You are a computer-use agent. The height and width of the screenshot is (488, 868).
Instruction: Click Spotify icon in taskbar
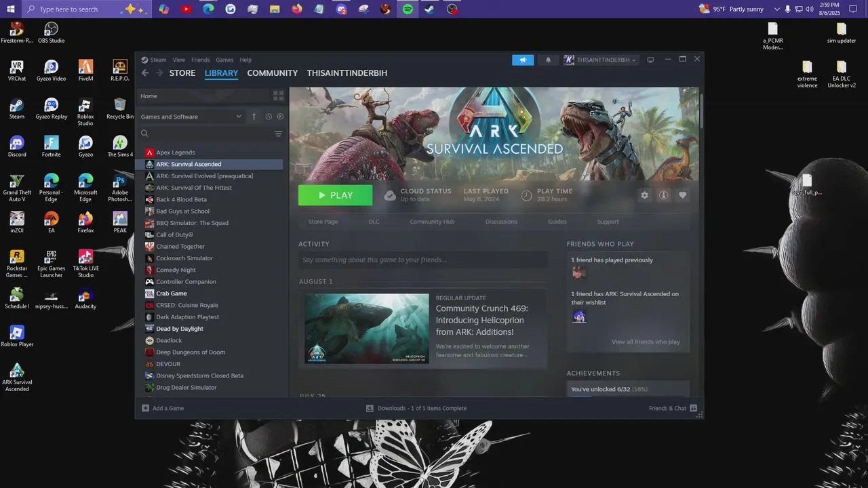tap(408, 9)
